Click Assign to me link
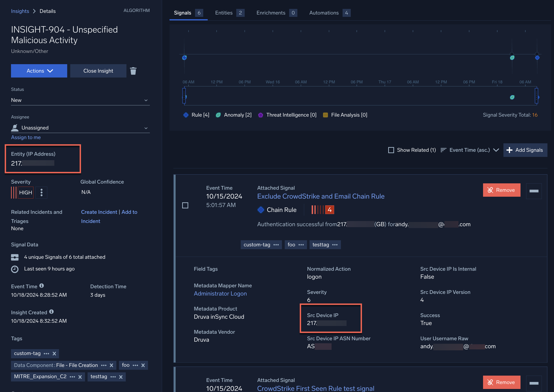Viewport: 554px width, 392px height. [26, 137]
